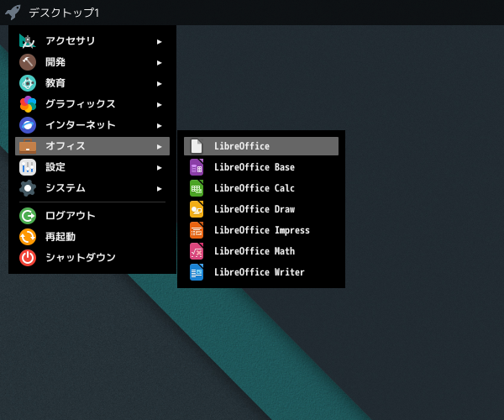Open the グラフィックス menu entry
The width and height of the screenshot is (504, 420).
click(92, 104)
